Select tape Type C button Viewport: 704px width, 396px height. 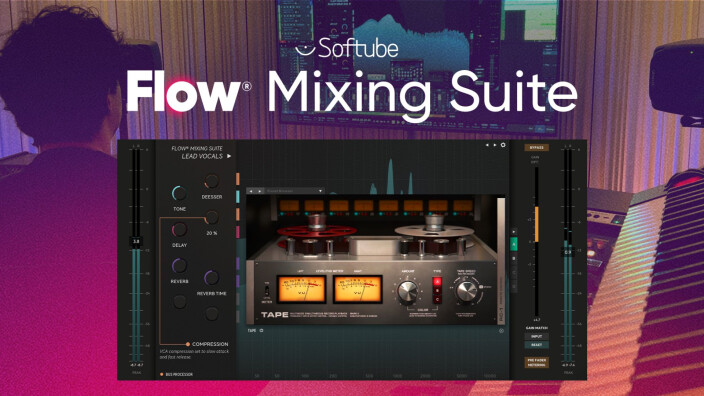[436, 299]
